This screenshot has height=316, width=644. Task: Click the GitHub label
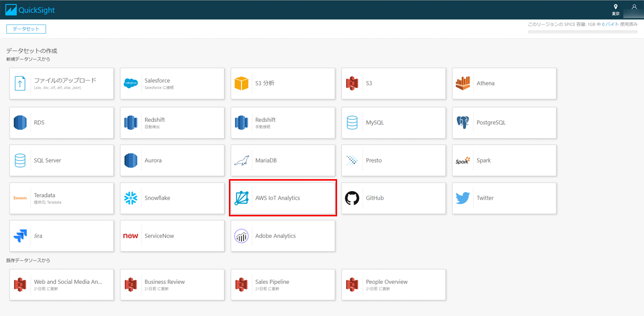[375, 198]
